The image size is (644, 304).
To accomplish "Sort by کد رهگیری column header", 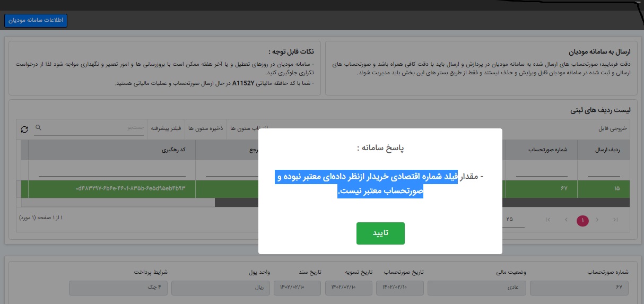I will pos(111,150).
